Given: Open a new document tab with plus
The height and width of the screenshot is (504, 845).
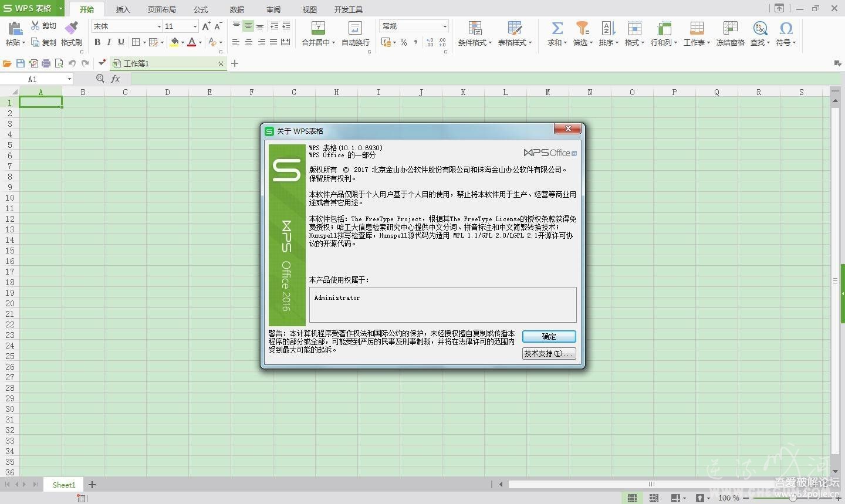Looking at the screenshot, I should coord(235,63).
